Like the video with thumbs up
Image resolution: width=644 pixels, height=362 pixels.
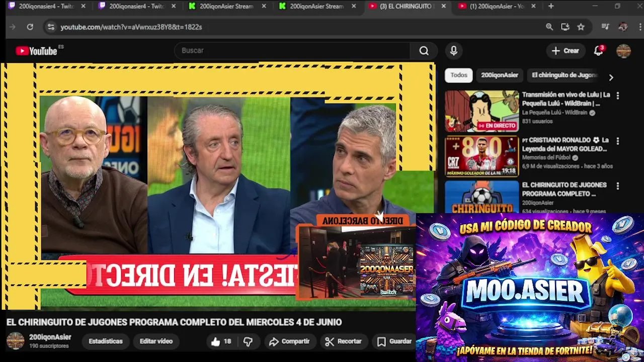pos(221,341)
